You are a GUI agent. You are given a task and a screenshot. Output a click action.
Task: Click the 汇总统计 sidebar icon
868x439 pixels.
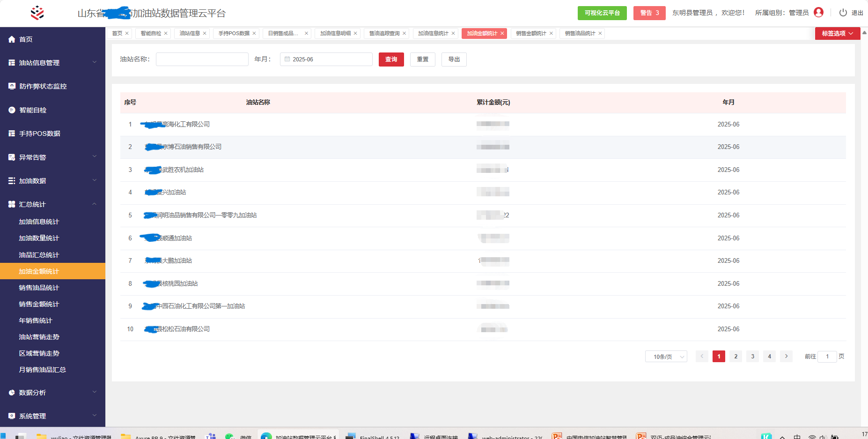pos(12,204)
